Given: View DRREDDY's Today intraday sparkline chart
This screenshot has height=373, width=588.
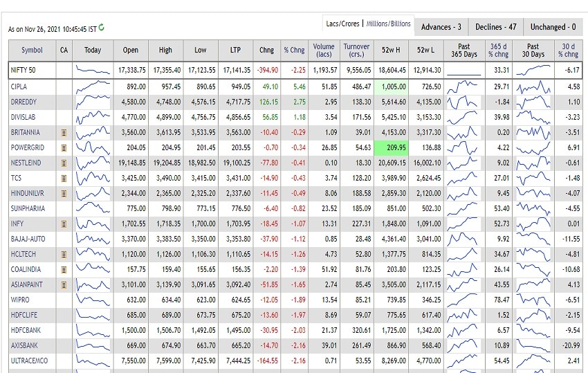Looking at the screenshot, I should (93, 102).
